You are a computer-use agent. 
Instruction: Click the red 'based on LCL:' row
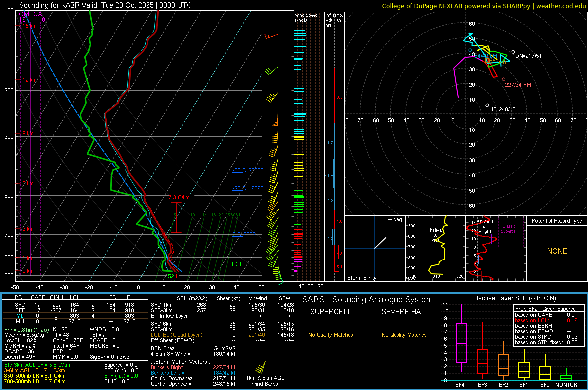[x=546, y=320]
